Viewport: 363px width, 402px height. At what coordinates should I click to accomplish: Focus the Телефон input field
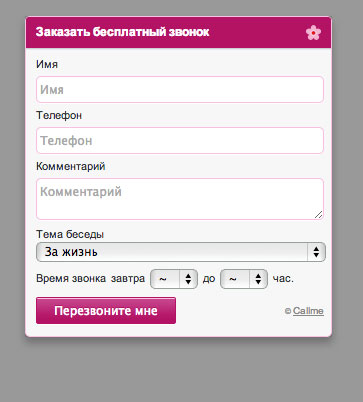tap(180, 140)
